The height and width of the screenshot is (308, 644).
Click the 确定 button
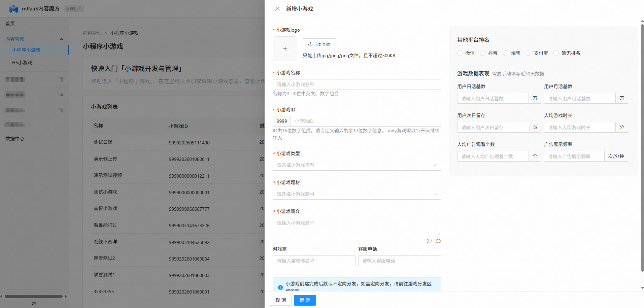305,300
